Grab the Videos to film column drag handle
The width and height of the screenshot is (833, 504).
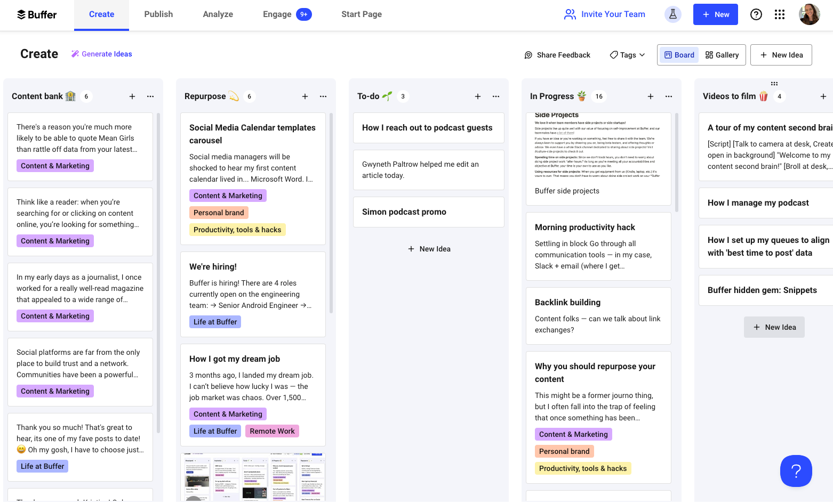point(774,84)
